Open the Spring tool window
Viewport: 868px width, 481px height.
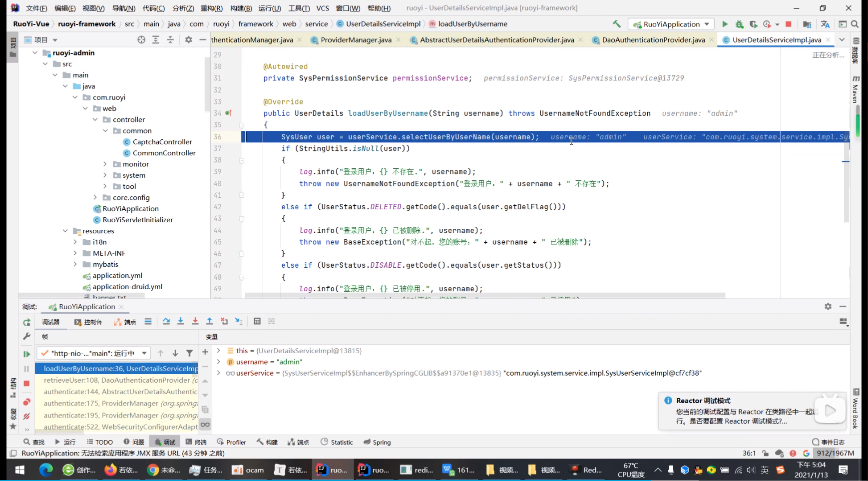377,442
